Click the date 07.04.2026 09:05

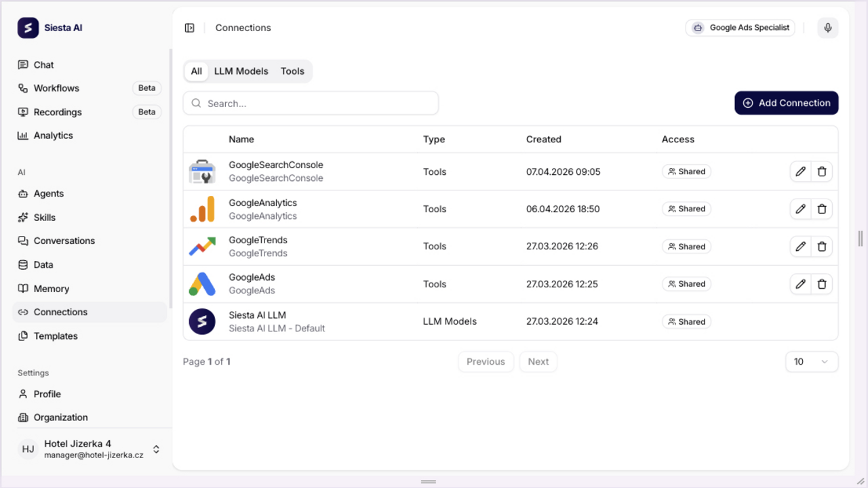point(564,172)
